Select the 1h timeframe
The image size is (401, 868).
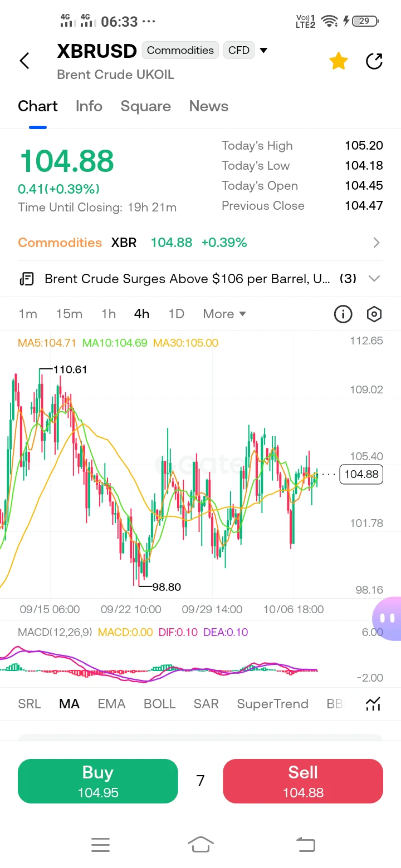tap(109, 314)
